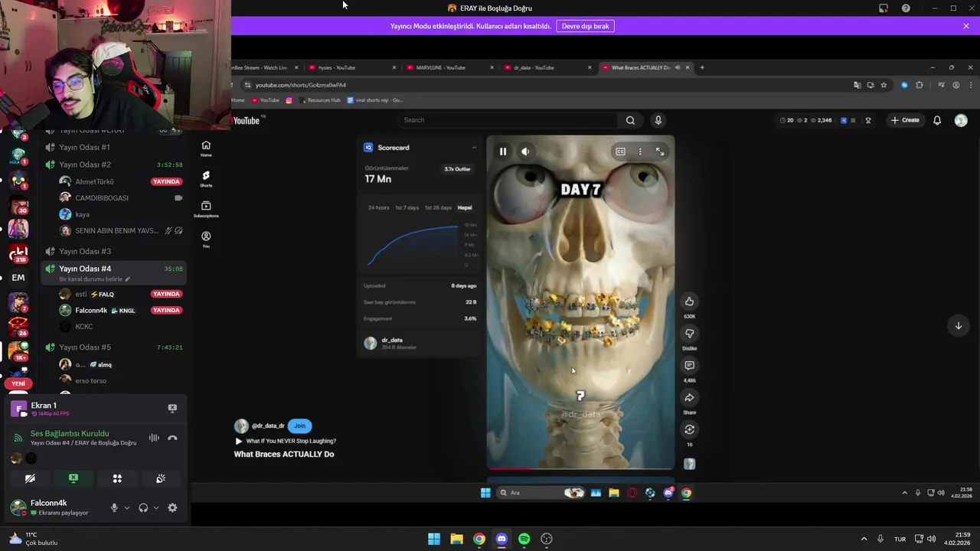Go to next Short with down arrow
The width and height of the screenshot is (980, 551).
point(958,326)
